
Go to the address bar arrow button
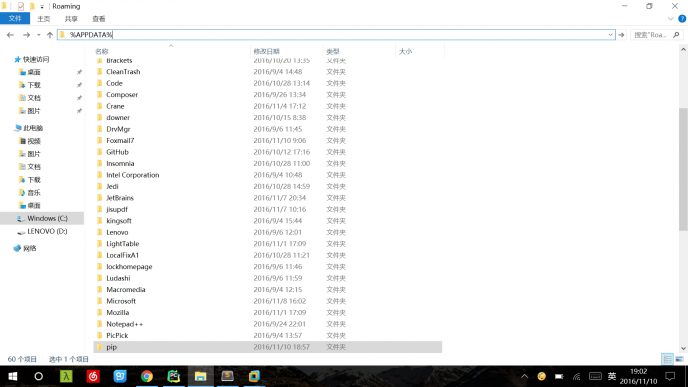(x=621, y=35)
